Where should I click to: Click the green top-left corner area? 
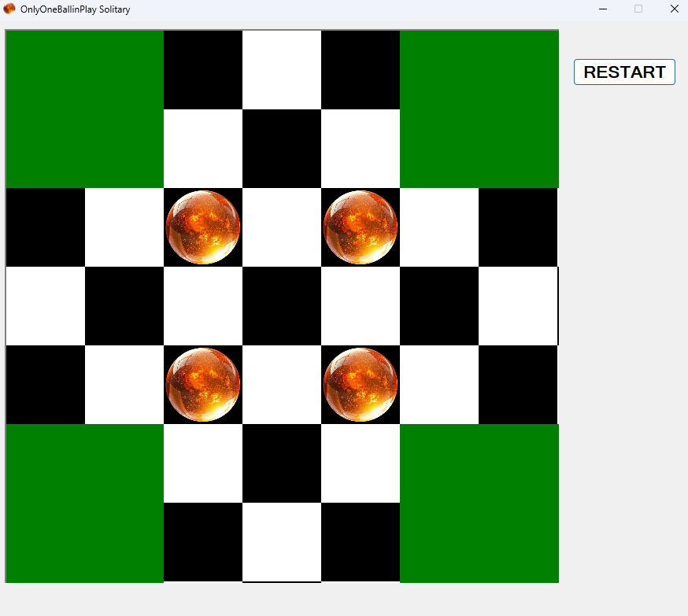pos(84,109)
